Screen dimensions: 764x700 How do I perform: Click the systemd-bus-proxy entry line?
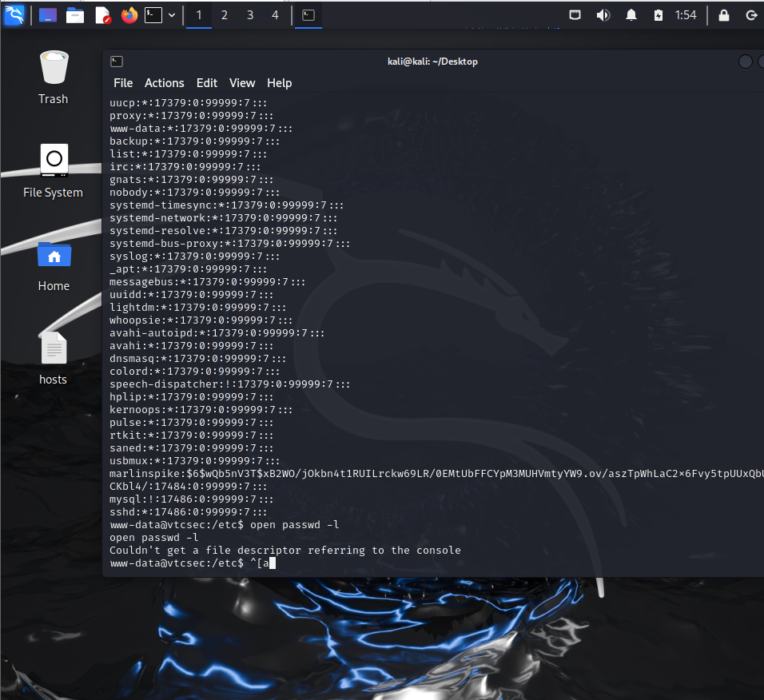[x=229, y=243]
